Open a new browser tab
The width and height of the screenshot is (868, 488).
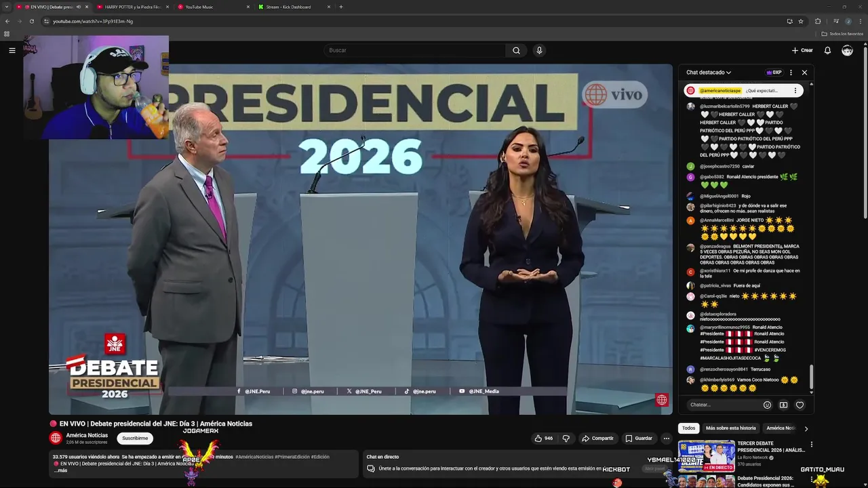point(340,7)
